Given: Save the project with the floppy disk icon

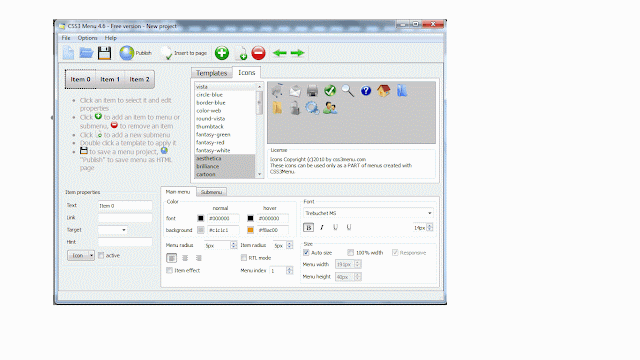Looking at the screenshot, I should [104, 53].
